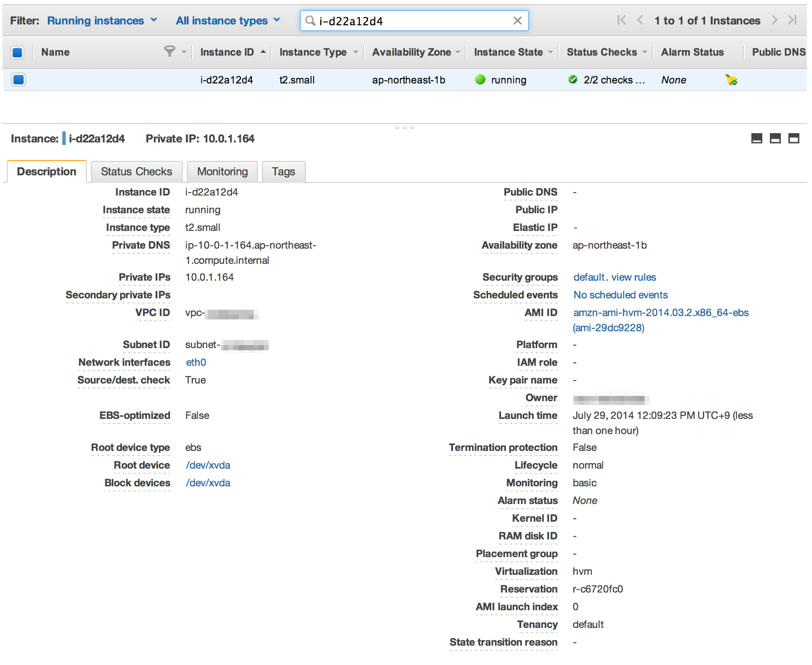Switch to the Tags tab

pyautogui.click(x=283, y=172)
